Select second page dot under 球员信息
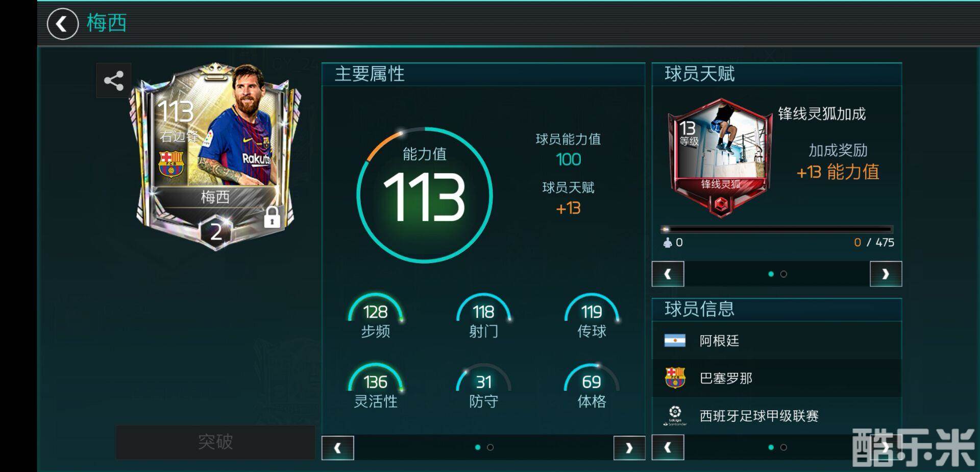This screenshot has height=472, width=980. pos(783,447)
